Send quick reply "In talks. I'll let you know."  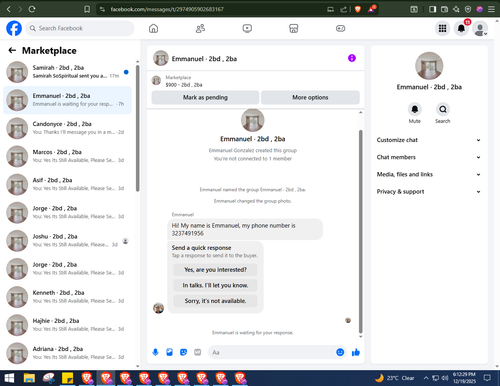click(215, 285)
